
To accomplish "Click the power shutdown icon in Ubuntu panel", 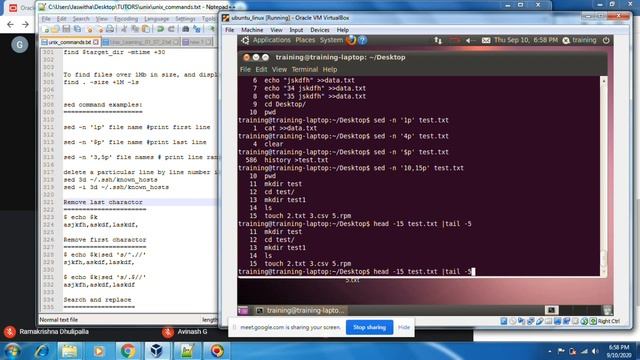I will [x=606, y=40].
